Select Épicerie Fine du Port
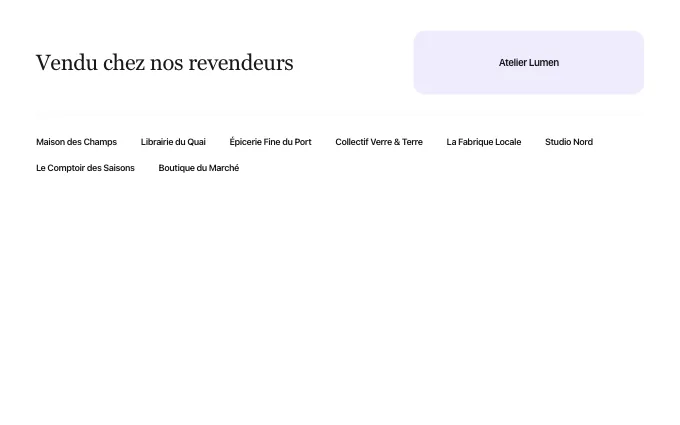Image resolution: width=680 pixels, height=425 pixels. coord(270,142)
